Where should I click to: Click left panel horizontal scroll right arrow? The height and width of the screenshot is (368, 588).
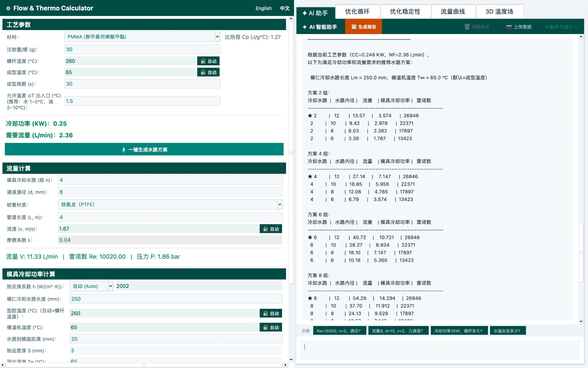point(285,365)
